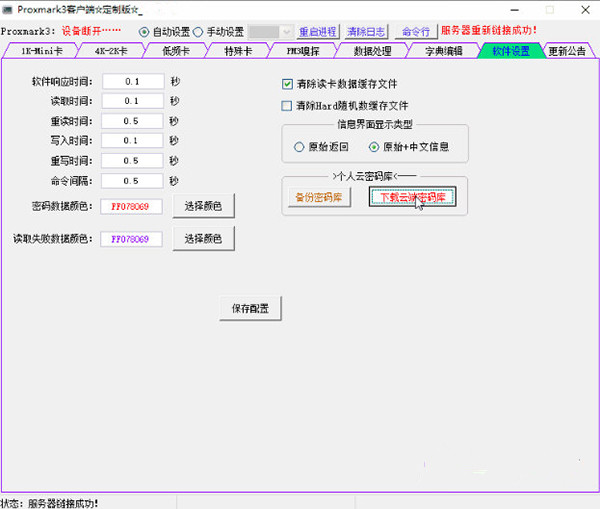
Task: Select the 原始返回 display option
Action: point(299,146)
